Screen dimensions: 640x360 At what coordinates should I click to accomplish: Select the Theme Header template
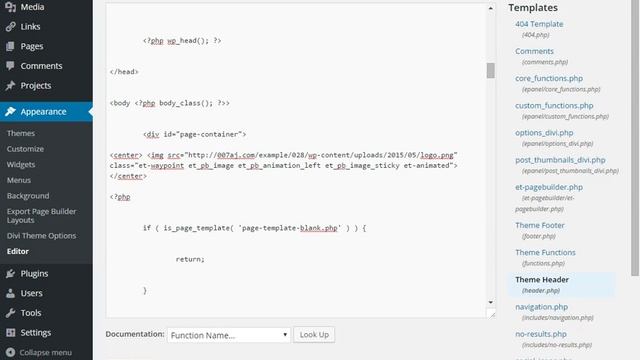pyautogui.click(x=542, y=280)
